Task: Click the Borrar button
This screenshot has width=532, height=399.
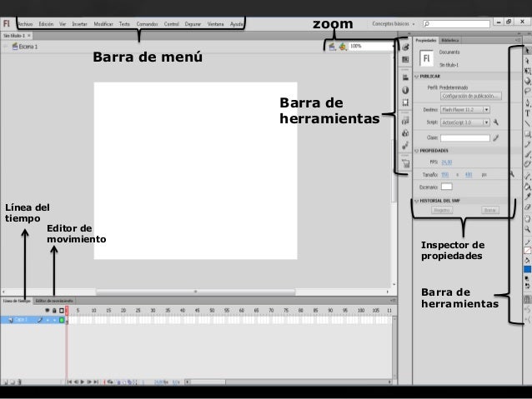Action: click(490, 211)
